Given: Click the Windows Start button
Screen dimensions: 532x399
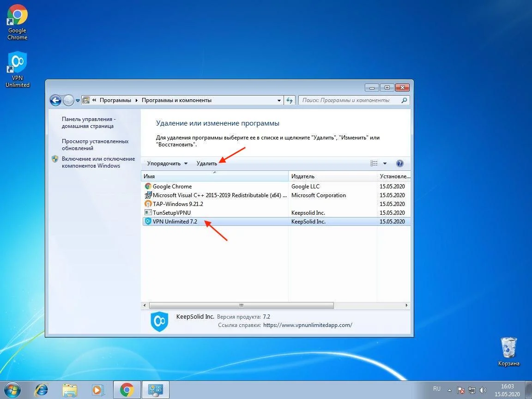Looking at the screenshot, I should click(x=13, y=390).
